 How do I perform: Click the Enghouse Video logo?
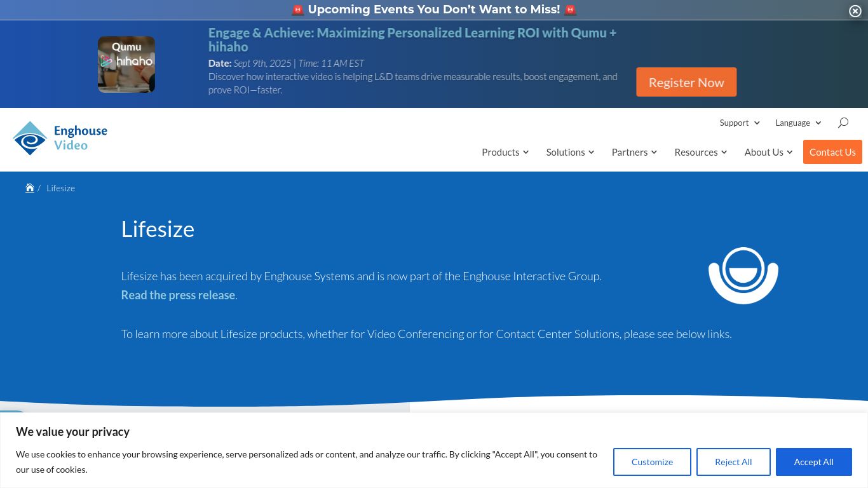pyautogui.click(x=60, y=139)
